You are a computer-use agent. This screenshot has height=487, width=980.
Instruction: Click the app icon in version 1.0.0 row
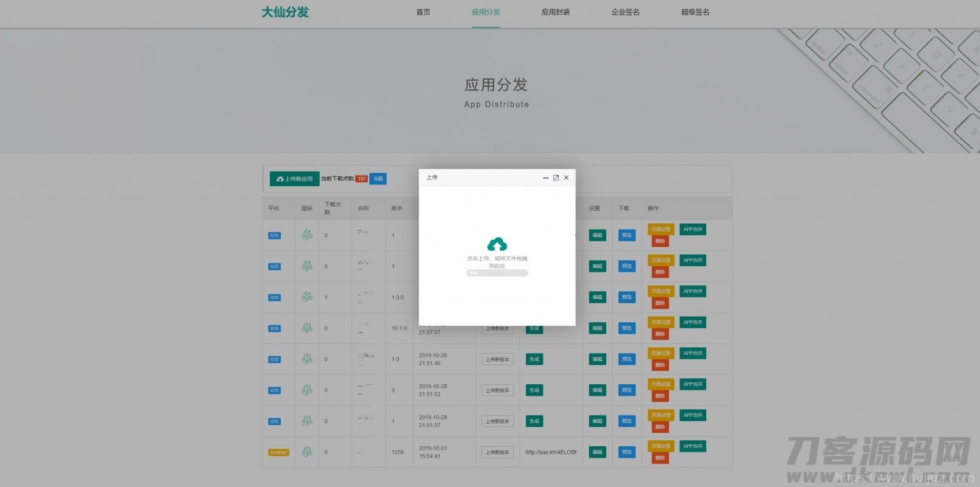pos(307,297)
